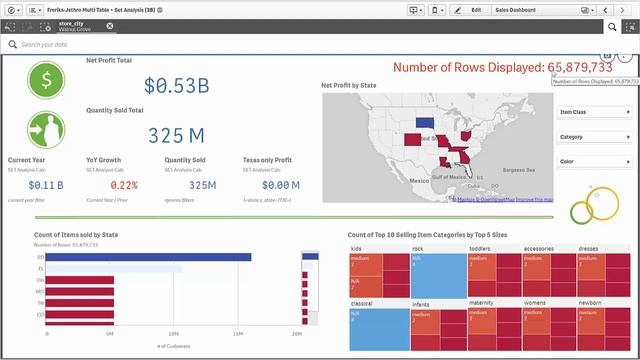Select the faded FL bar
Image resolution: width=640 pixels, height=360 pixels.
click(114, 269)
